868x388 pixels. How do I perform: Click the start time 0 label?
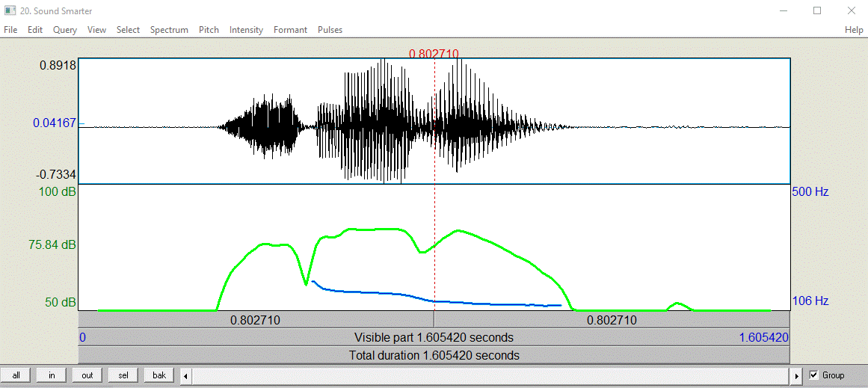[x=82, y=338]
